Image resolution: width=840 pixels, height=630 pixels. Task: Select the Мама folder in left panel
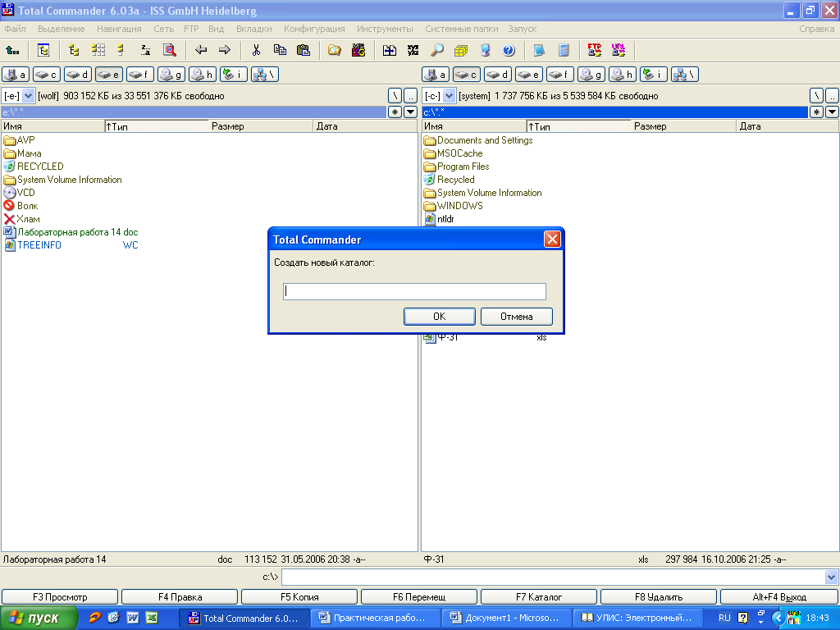click(x=23, y=153)
